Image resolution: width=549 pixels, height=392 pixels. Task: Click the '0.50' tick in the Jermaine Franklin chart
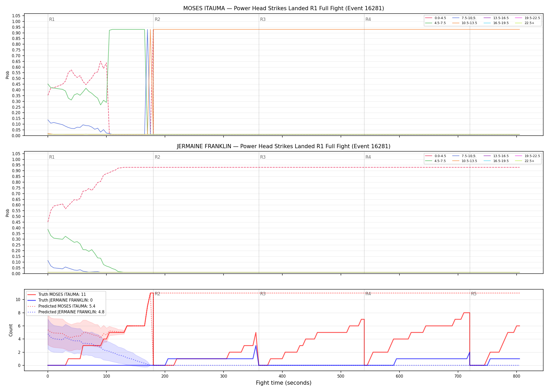pyautogui.click(x=16, y=217)
